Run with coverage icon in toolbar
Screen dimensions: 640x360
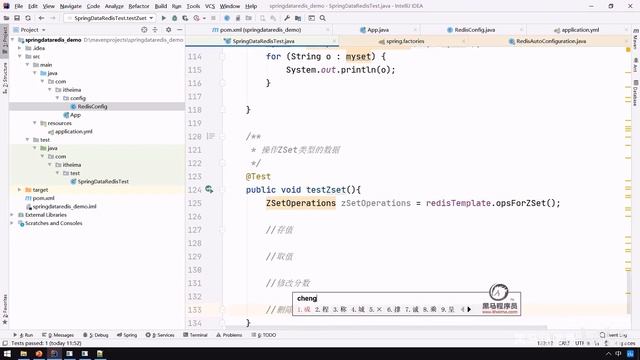[x=185, y=18]
